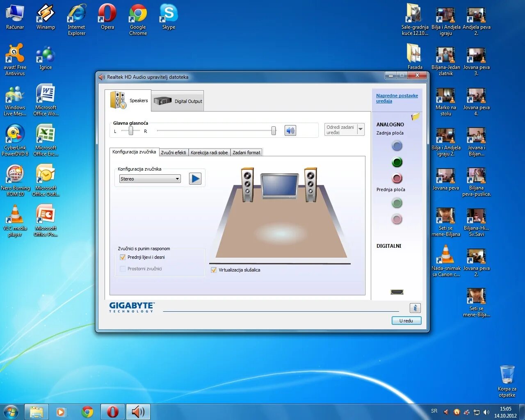Open Fasada folder on desktop
Viewport: 525px width, 420px height.
click(415, 57)
